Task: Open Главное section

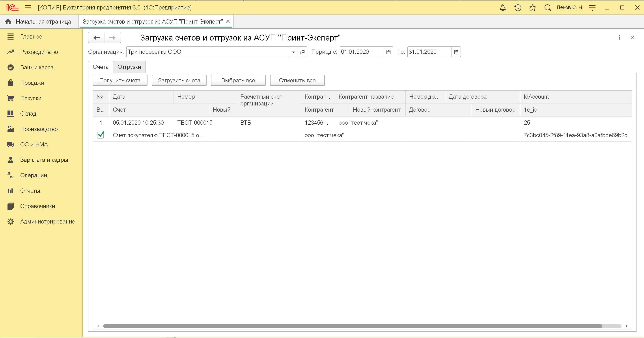Action: 31,37
